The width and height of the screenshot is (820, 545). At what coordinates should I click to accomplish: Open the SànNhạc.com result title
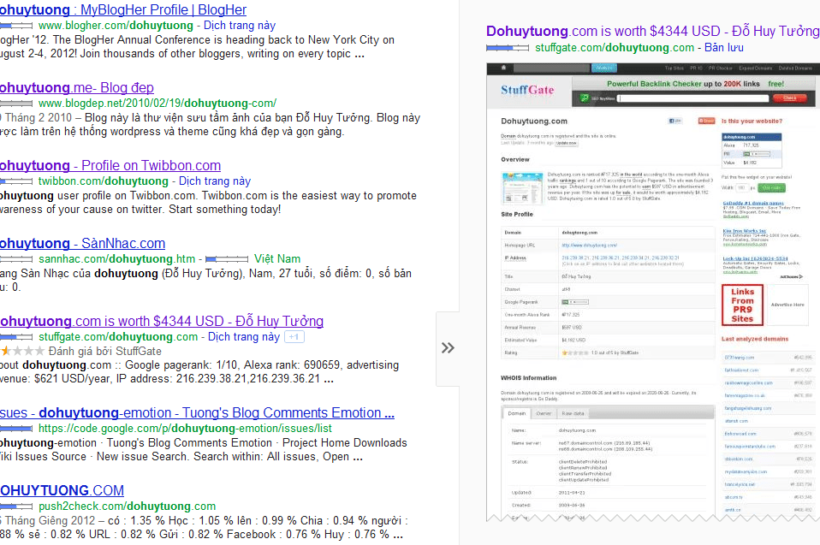tap(83, 244)
